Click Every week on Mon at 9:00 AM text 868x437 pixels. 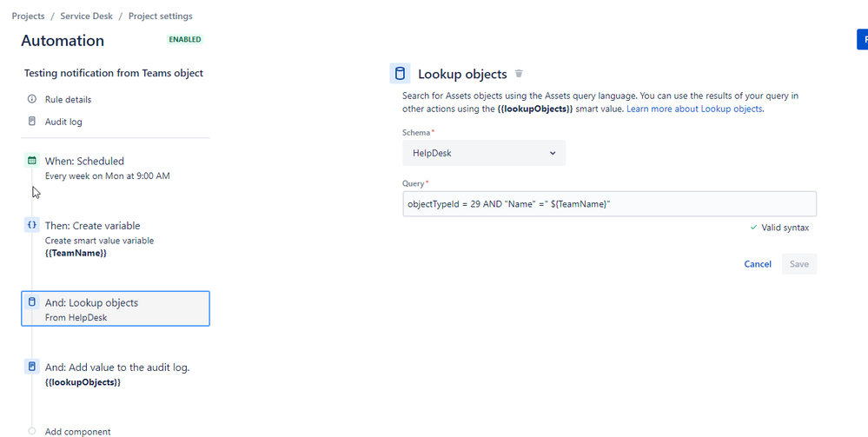108,176
